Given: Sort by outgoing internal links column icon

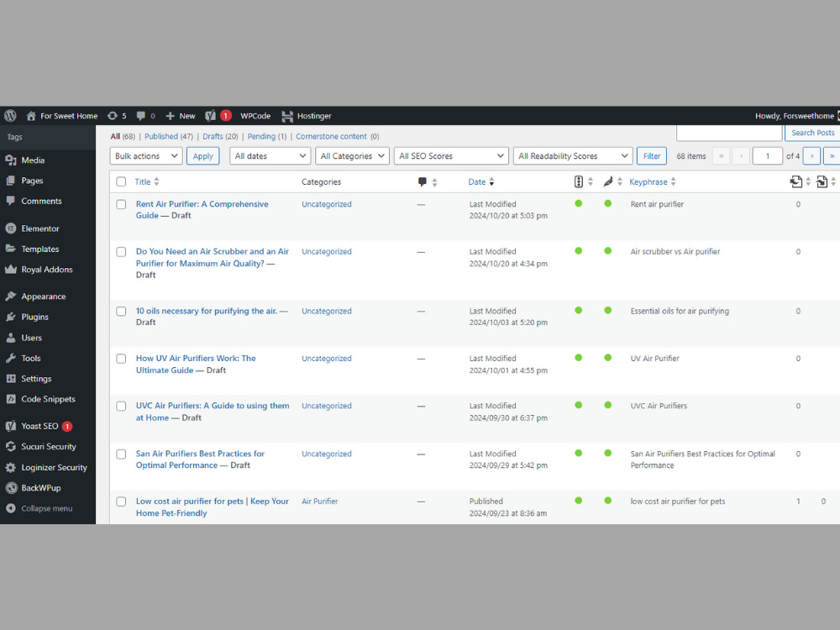Looking at the screenshot, I should coord(796,181).
